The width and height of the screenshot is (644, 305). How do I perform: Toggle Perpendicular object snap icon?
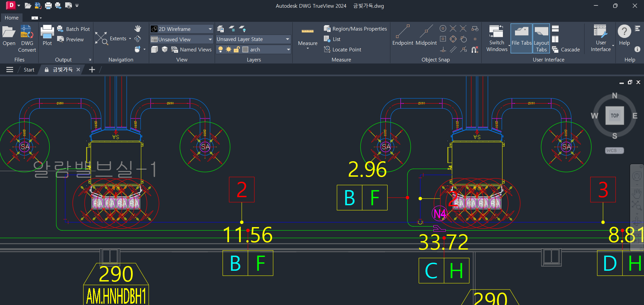click(443, 50)
